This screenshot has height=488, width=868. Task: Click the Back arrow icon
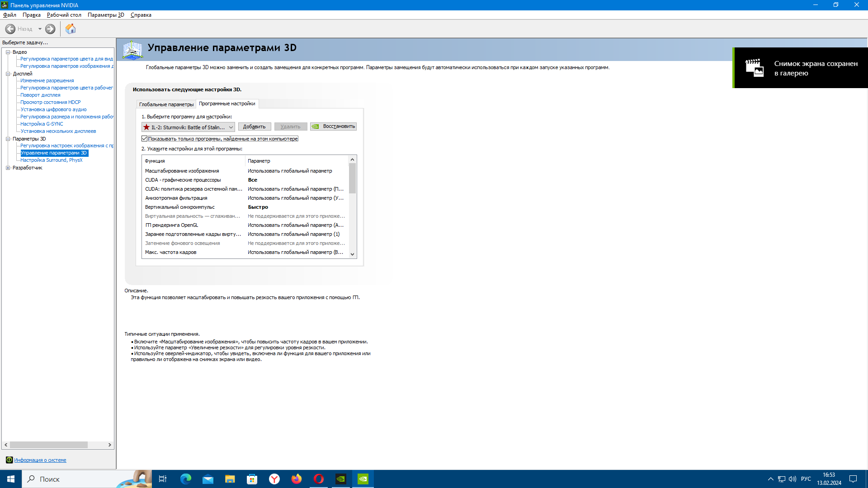click(10, 29)
